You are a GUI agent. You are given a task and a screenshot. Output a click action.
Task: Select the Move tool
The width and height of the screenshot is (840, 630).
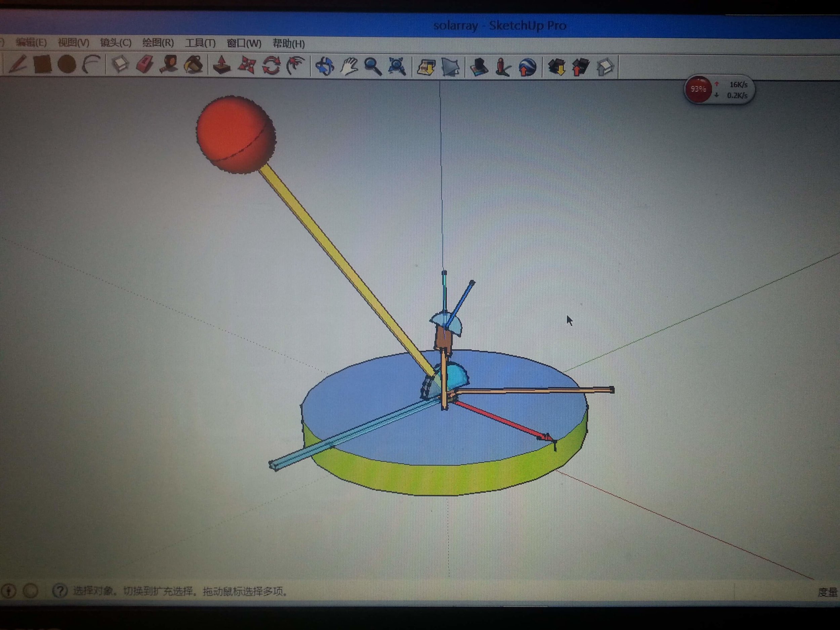point(247,66)
